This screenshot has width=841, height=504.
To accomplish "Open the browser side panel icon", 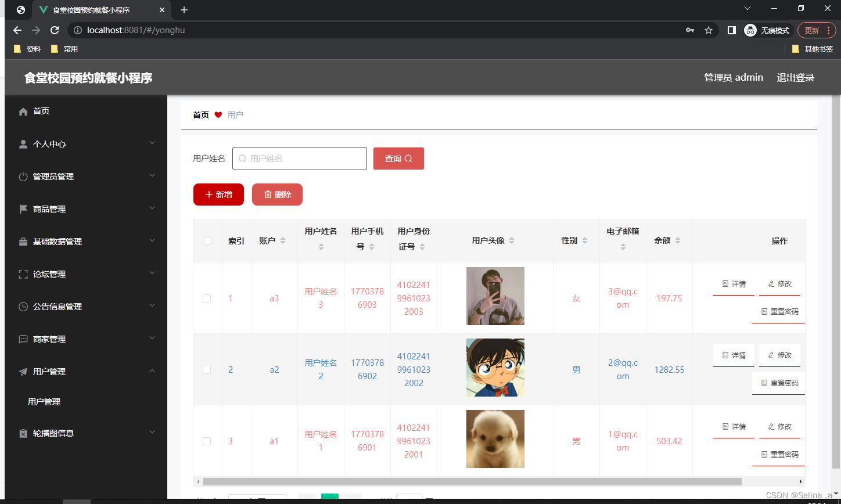I will click(x=732, y=30).
